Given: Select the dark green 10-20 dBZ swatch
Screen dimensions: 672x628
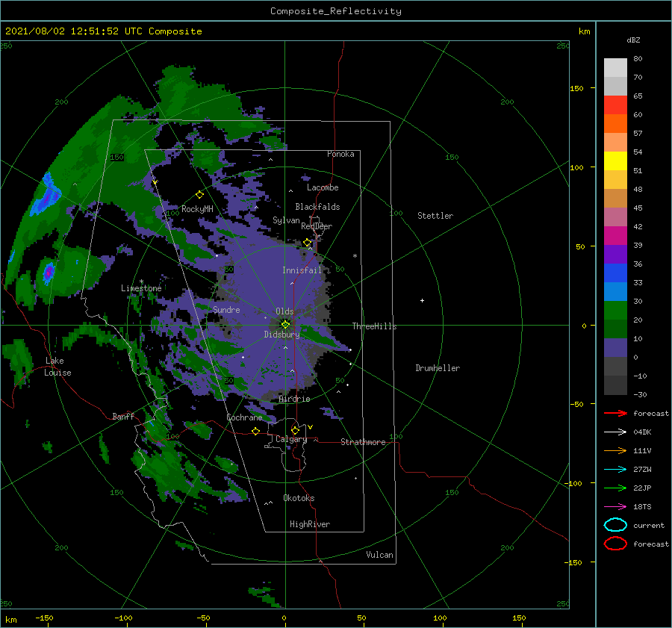Looking at the screenshot, I should pos(615,329).
